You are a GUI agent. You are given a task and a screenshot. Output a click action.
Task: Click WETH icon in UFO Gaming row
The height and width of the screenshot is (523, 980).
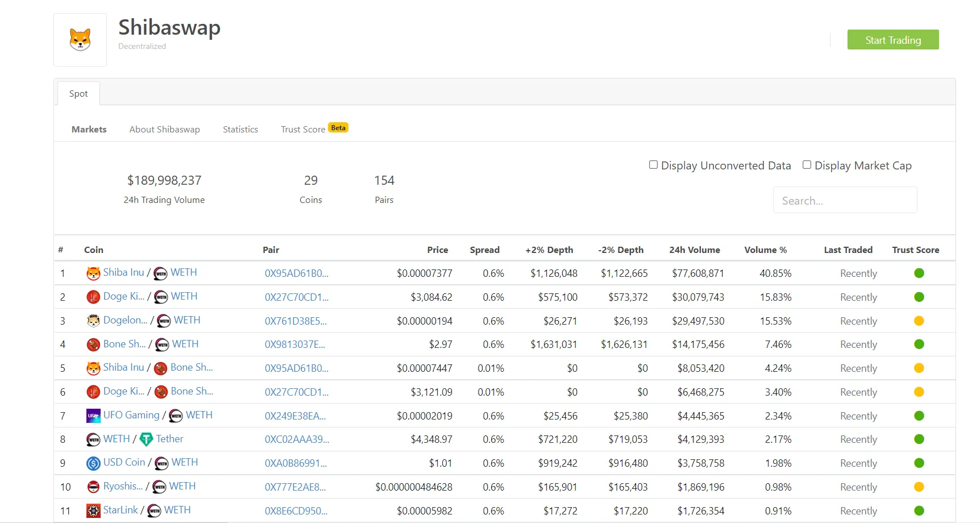[x=176, y=416]
